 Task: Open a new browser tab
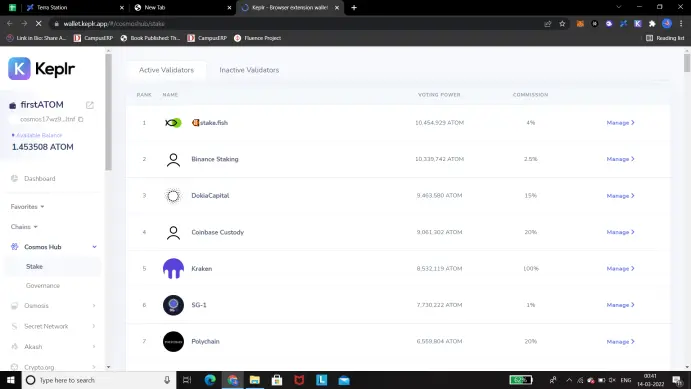coord(354,7)
